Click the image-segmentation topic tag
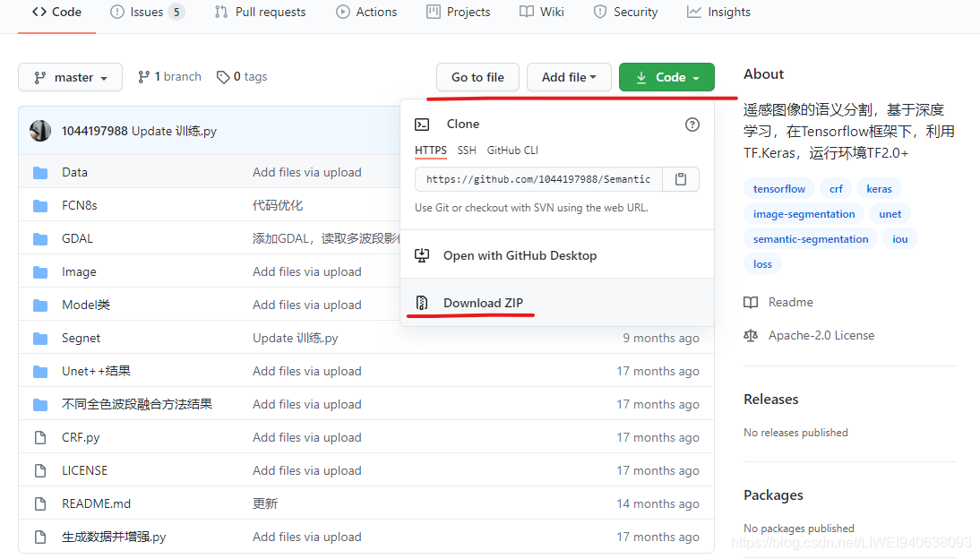This screenshot has height=559, width=980. tap(804, 214)
